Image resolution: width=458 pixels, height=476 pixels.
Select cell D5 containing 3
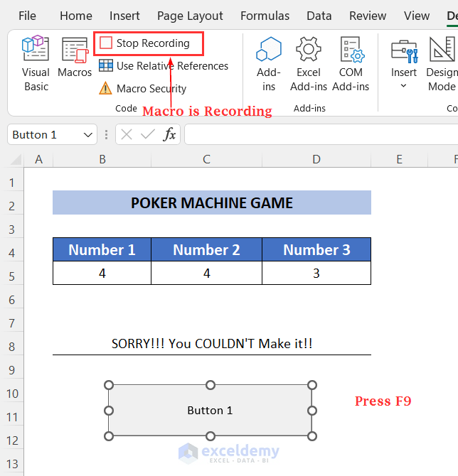[x=316, y=273]
